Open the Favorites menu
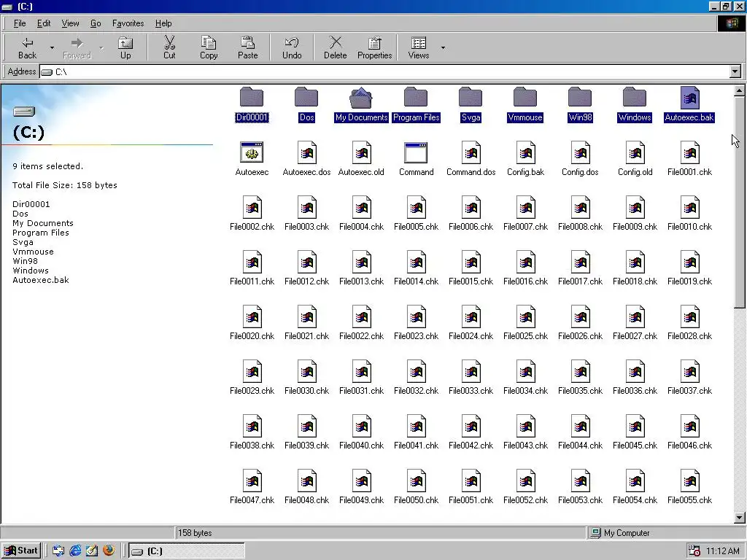 tap(128, 23)
